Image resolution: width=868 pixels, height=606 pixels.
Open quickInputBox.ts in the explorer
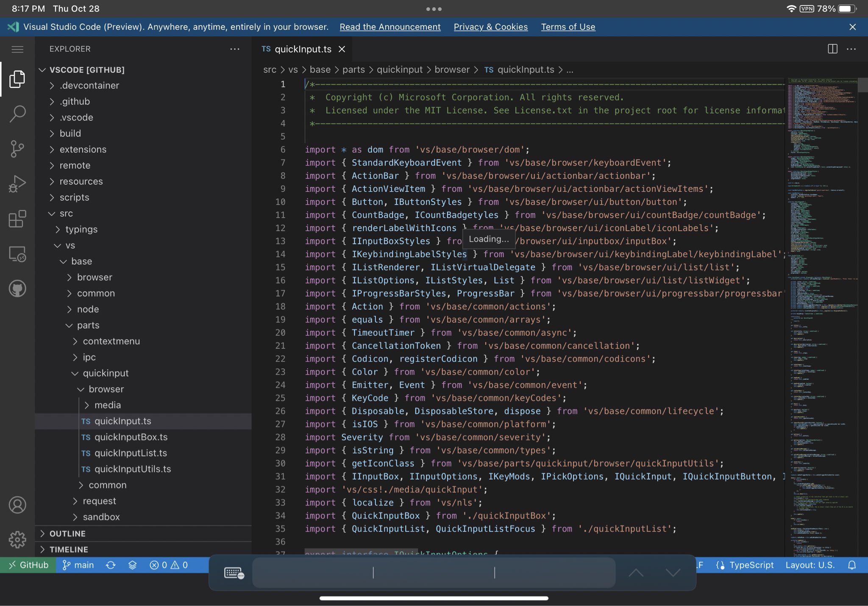pos(131,437)
